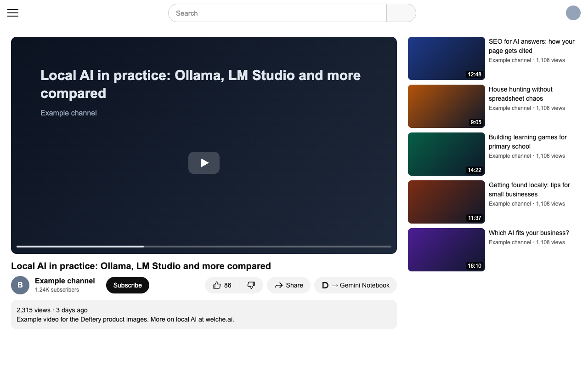This screenshot has height=368, width=588.
Task: Open thumbnail of Getting found locally video
Action: click(447, 202)
